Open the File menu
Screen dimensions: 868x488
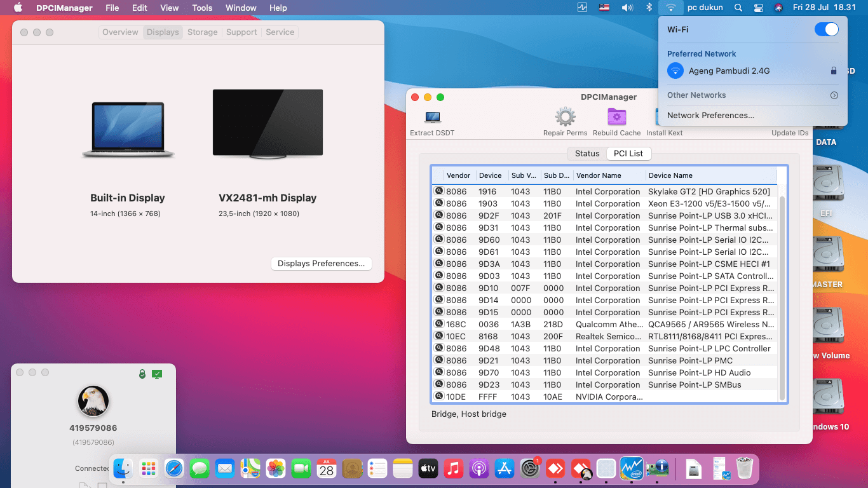click(x=112, y=8)
